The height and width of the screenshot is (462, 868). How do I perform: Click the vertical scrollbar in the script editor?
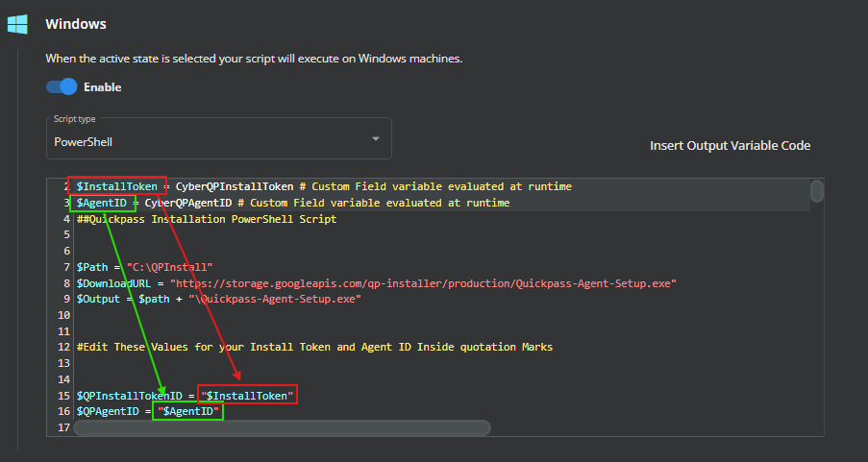pyautogui.click(x=816, y=191)
